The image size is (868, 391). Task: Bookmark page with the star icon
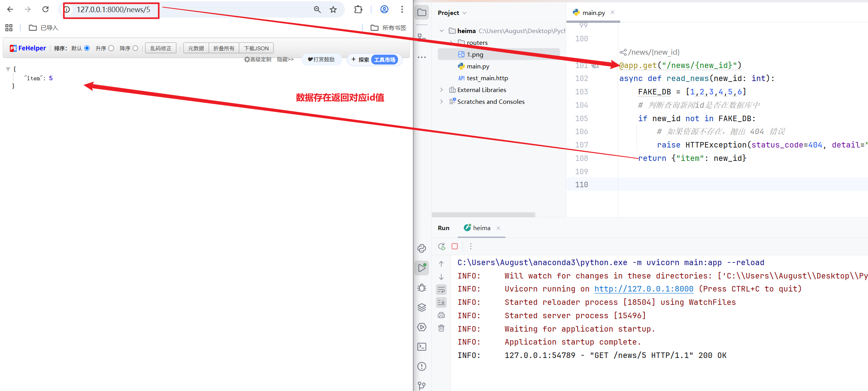click(333, 9)
